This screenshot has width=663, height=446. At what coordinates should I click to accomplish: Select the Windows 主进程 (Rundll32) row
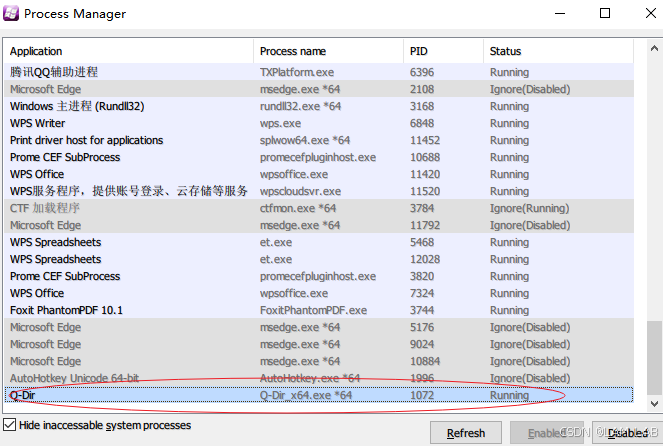[x=319, y=106]
